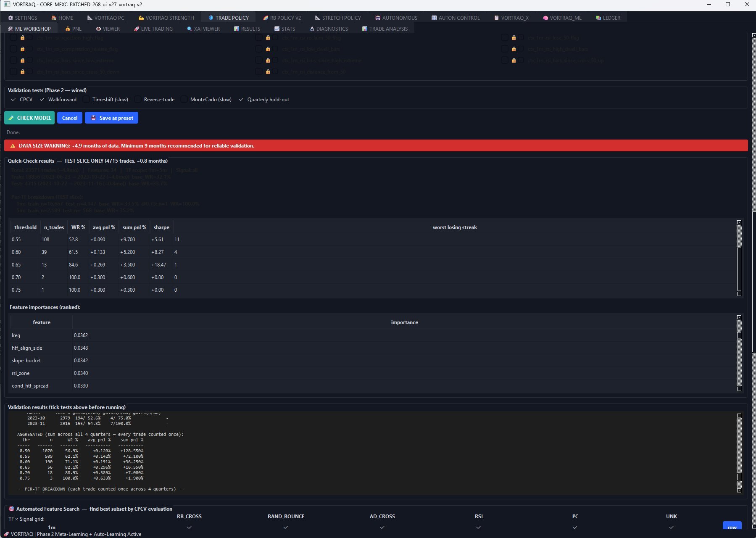The width and height of the screenshot is (756, 538).
Task: Toggle the 1m PC grid checkmark
Action: [x=575, y=527]
